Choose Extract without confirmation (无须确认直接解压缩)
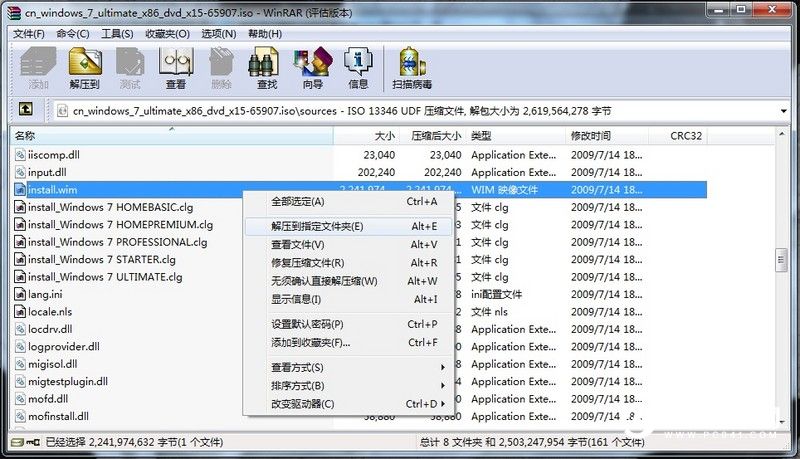 [x=348, y=281]
